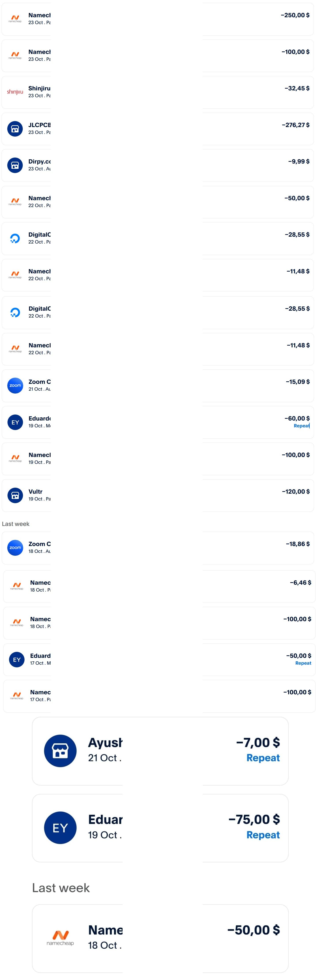The image size is (318, 980).
Task: Click the Zoom logo on 21 Oct transaction
Action: pyautogui.click(x=15, y=385)
